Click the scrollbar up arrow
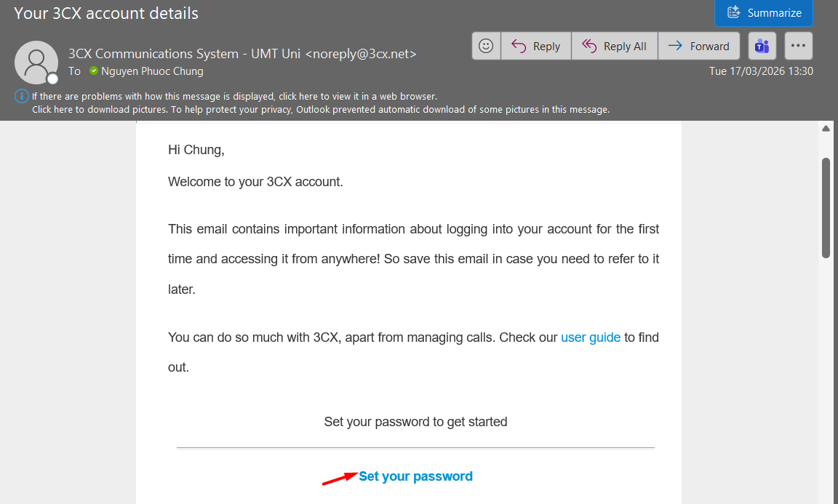The image size is (838, 504). pos(826,129)
